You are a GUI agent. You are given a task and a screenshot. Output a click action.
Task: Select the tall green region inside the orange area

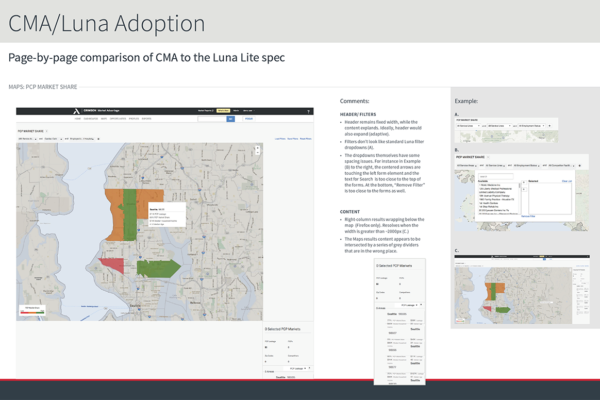coord(130,214)
